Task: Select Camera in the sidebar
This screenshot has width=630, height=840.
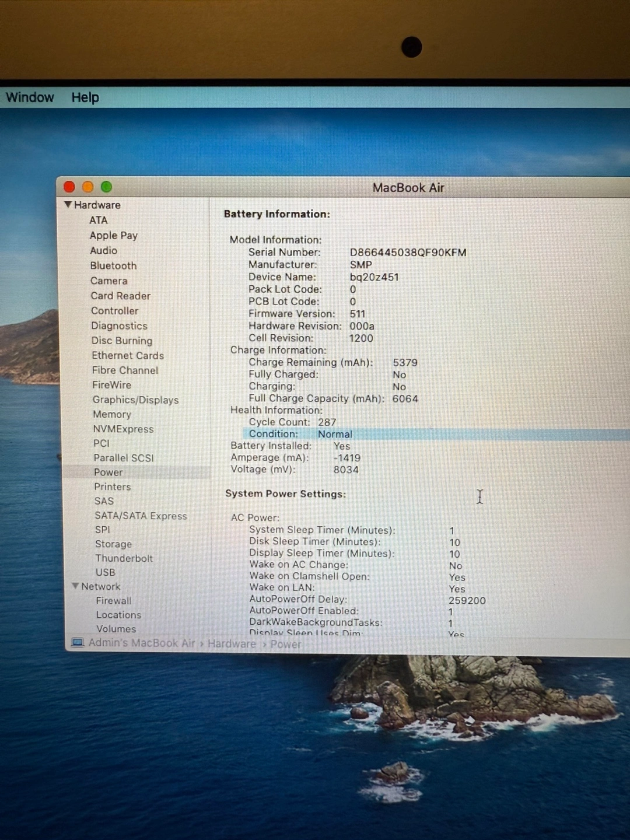Action: tap(109, 281)
